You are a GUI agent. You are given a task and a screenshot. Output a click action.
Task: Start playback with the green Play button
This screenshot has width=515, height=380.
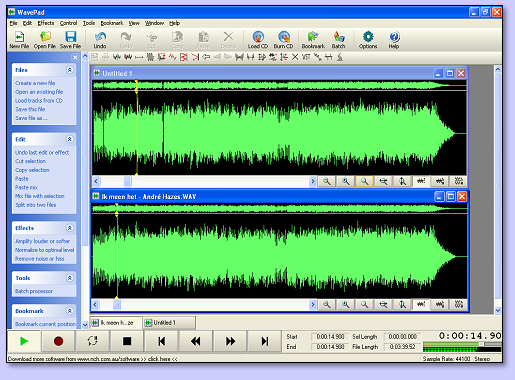point(24,341)
